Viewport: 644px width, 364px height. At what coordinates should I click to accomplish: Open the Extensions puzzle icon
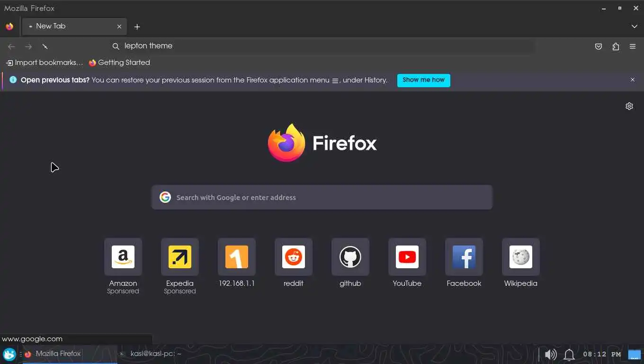click(x=616, y=46)
